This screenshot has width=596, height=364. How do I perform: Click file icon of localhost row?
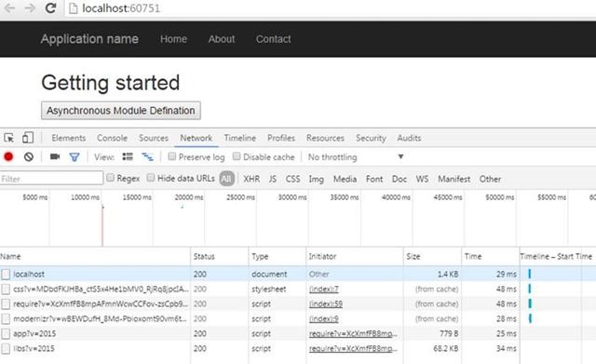(6, 274)
